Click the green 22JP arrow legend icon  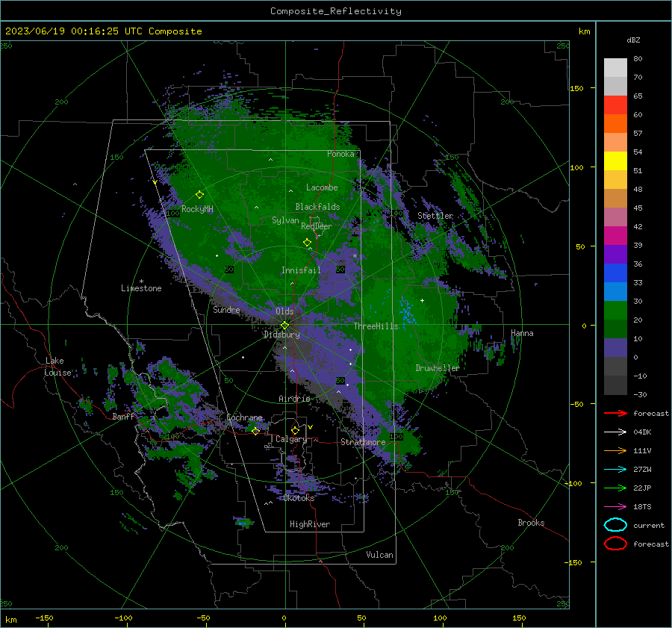click(615, 488)
